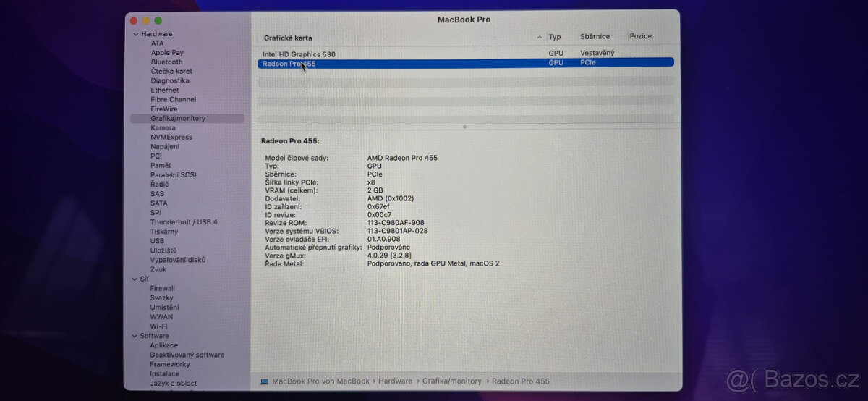Select FireWire in the sidebar
The width and height of the screenshot is (868, 401).
pyautogui.click(x=164, y=109)
